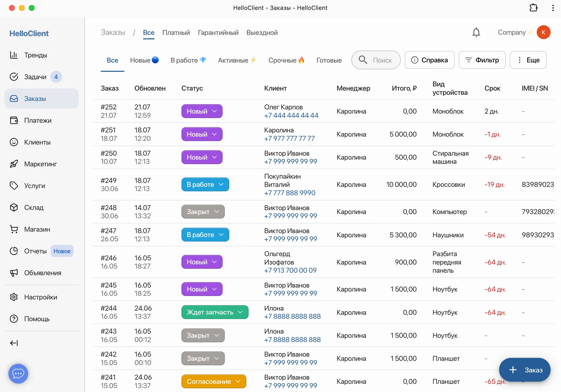The image size is (561, 392).
Task: Switch to the Гарантийный tab
Action: 218,32
